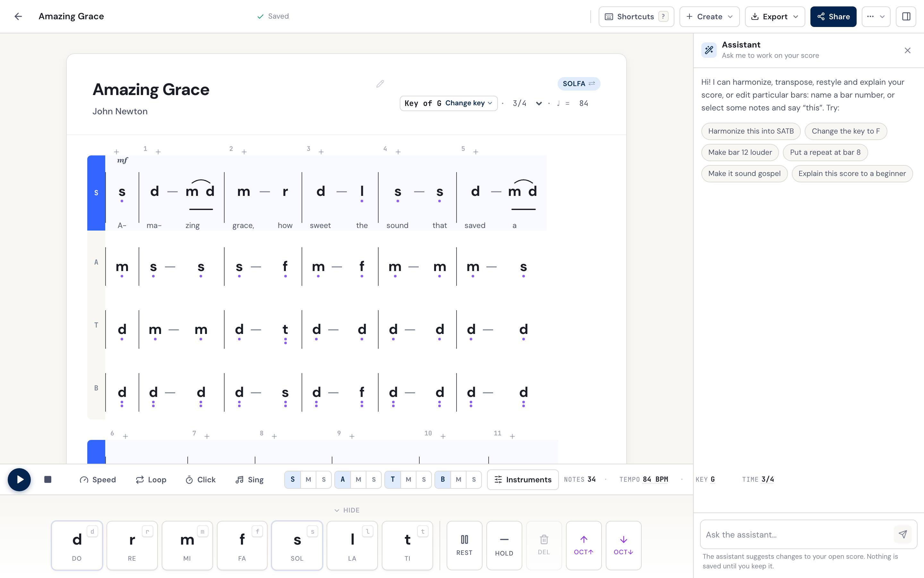Choose 'Harmonize this into SATB' suggestion

click(x=751, y=131)
